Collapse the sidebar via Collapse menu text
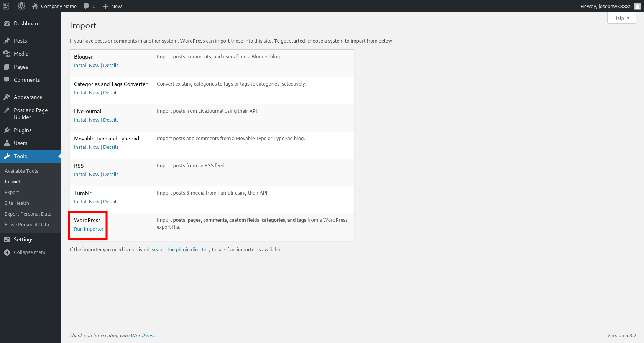The image size is (644, 343). (x=30, y=252)
